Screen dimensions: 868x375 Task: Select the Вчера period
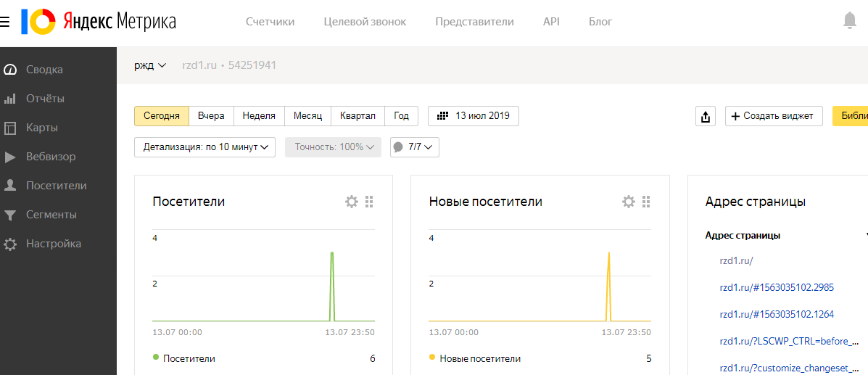tap(212, 116)
